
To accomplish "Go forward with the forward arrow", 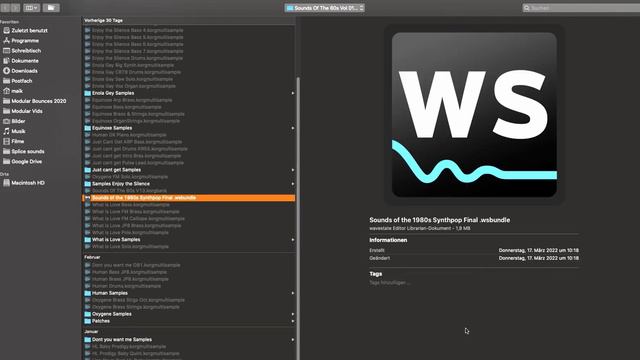I will 15,8.
